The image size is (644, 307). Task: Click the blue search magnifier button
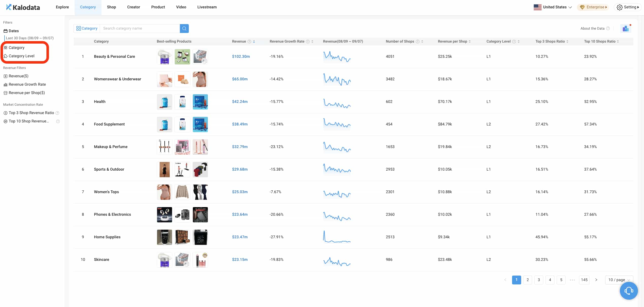(184, 28)
